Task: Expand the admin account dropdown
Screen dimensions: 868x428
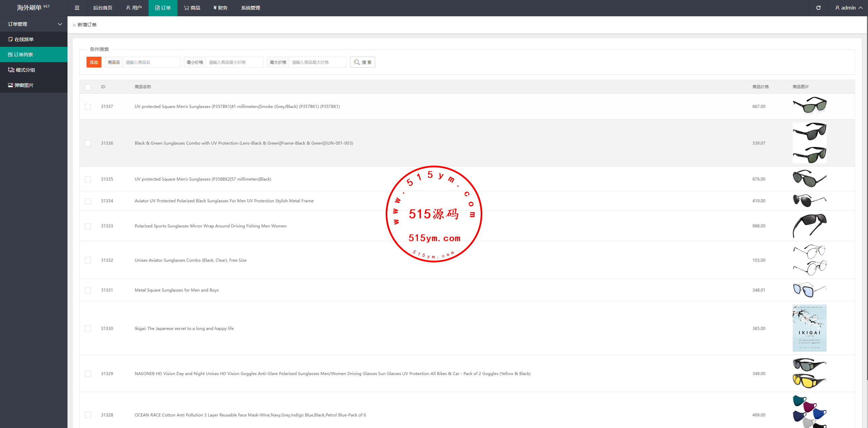Action: 849,8
